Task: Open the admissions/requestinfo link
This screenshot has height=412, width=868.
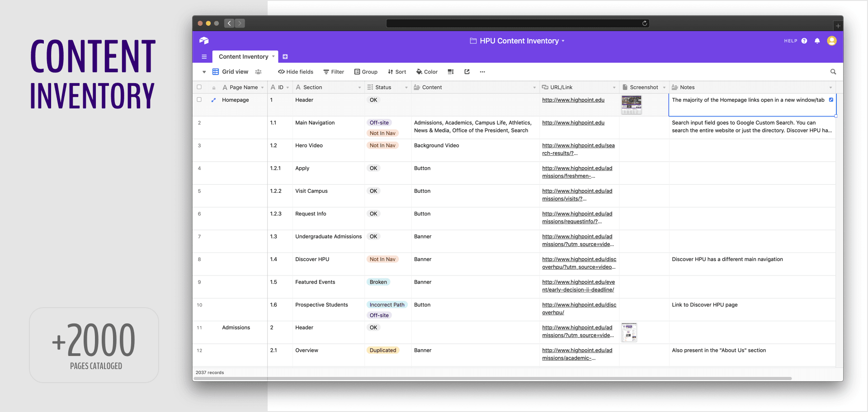Action: point(577,218)
